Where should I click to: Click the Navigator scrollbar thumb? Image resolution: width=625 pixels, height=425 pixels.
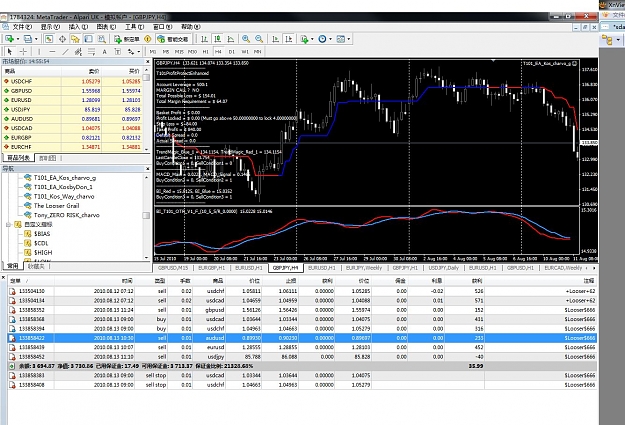point(146,216)
